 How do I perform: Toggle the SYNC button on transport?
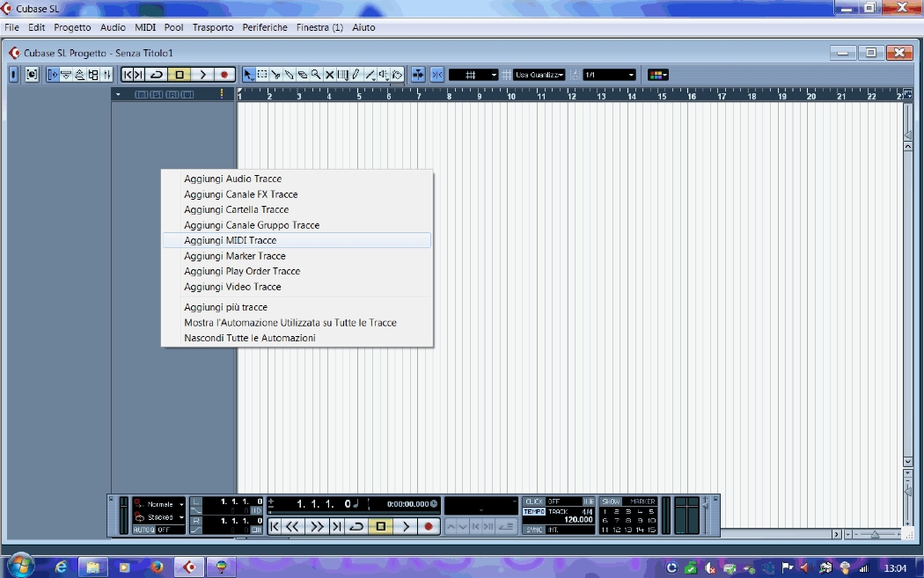(534, 530)
